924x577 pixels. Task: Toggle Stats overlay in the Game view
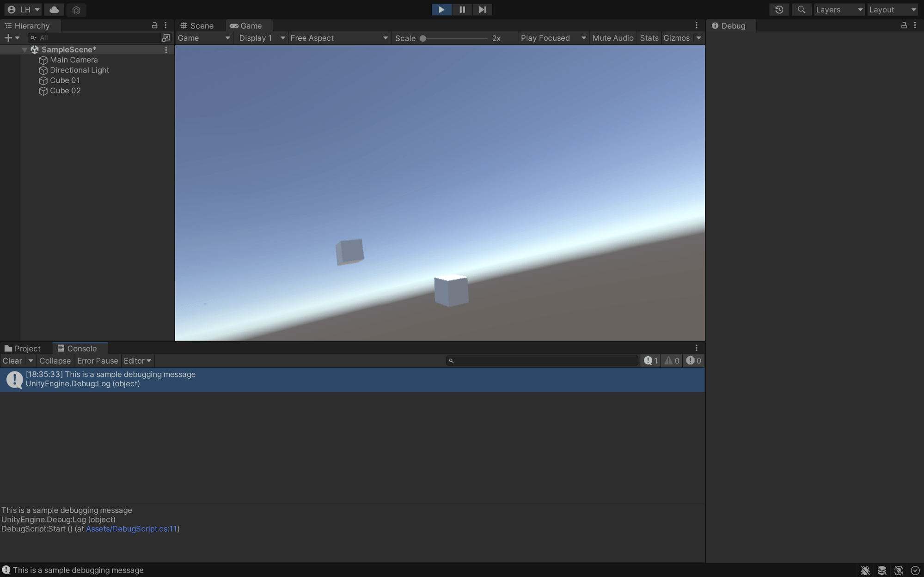coord(649,38)
